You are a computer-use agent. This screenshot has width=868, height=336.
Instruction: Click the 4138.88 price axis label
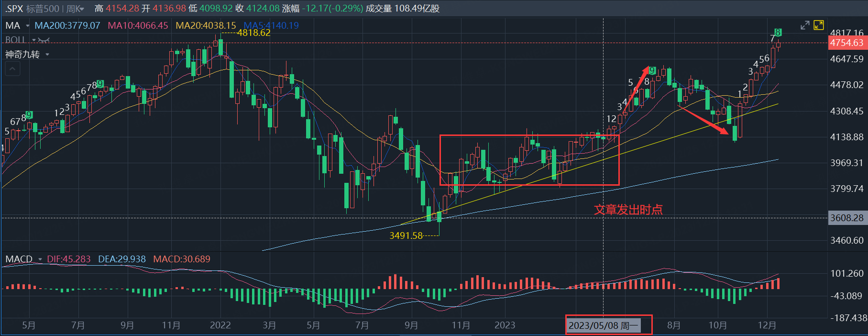(847, 137)
